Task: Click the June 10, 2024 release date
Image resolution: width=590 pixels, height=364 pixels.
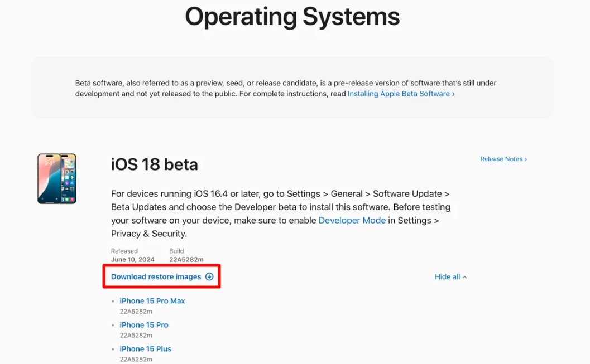Action: coord(133,259)
